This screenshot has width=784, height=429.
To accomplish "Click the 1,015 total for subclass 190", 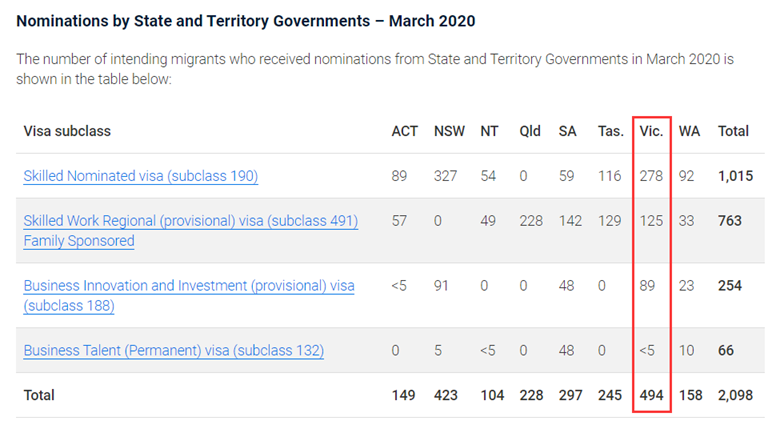I will pos(737,176).
